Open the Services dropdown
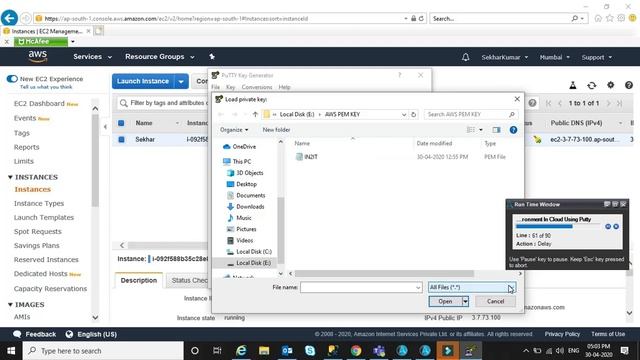 [92, 57]
